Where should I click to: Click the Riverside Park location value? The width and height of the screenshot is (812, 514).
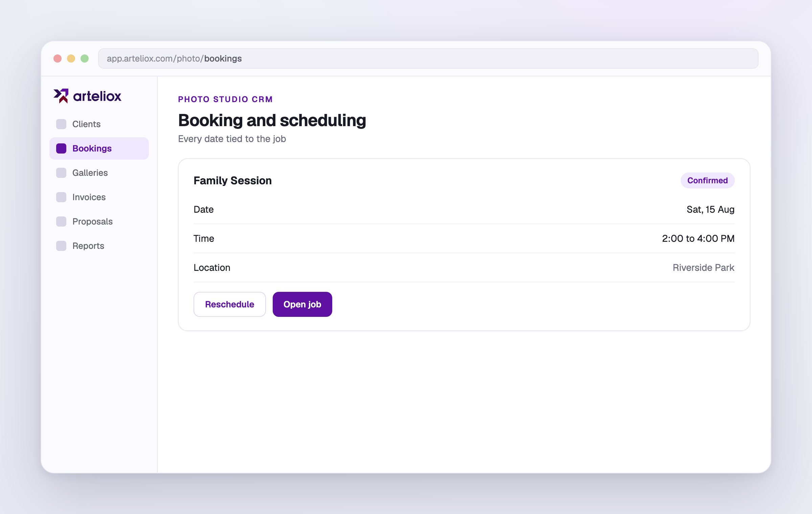(703, 268)
